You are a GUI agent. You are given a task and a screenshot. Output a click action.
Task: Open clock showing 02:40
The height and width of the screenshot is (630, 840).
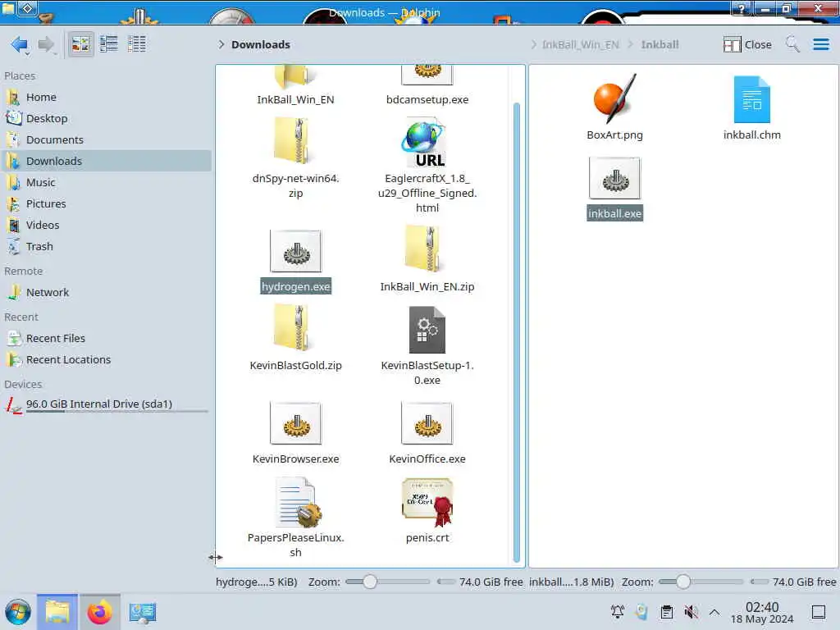762,613
